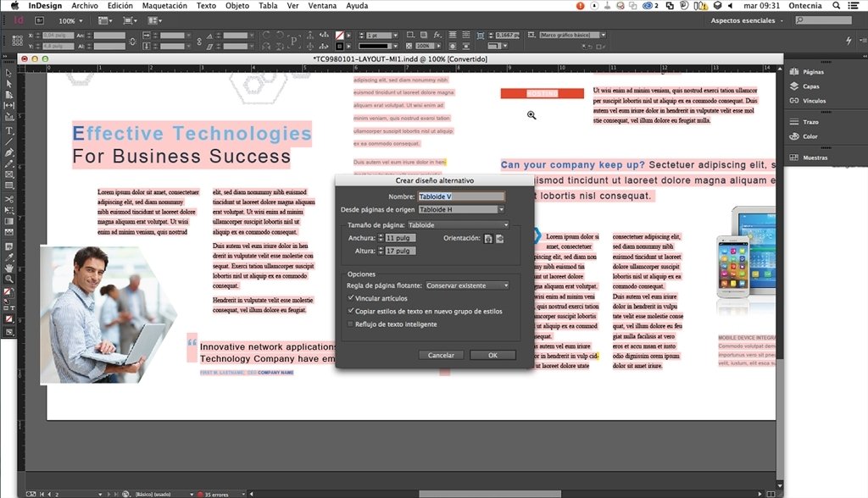Open the Color panel
Screen dimensions: 868x498
[x=804, y=136]
